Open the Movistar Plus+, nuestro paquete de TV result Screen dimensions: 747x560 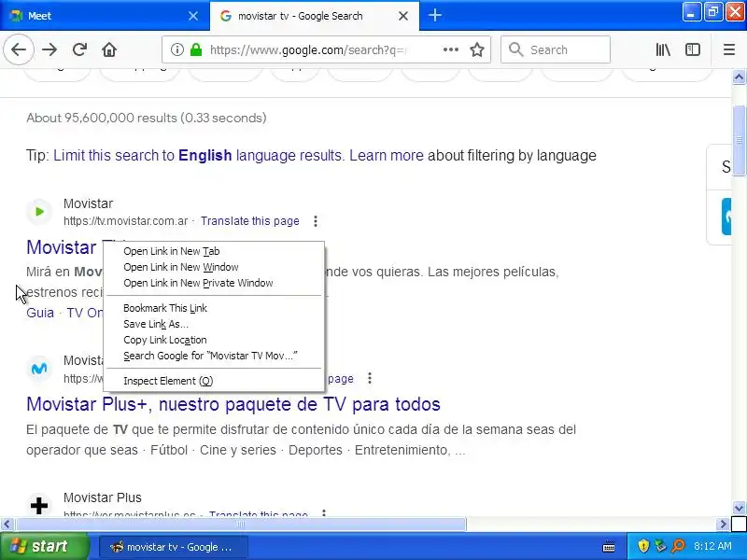tap(233, 404)
